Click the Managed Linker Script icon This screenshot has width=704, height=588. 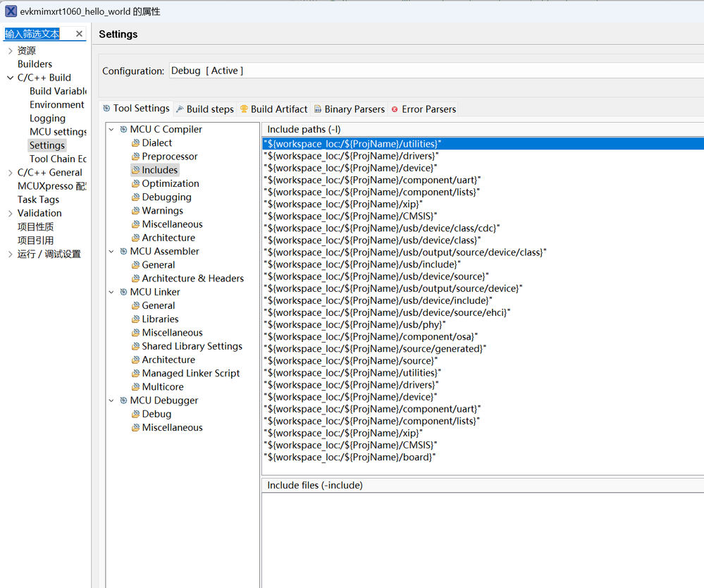[135, 373]
